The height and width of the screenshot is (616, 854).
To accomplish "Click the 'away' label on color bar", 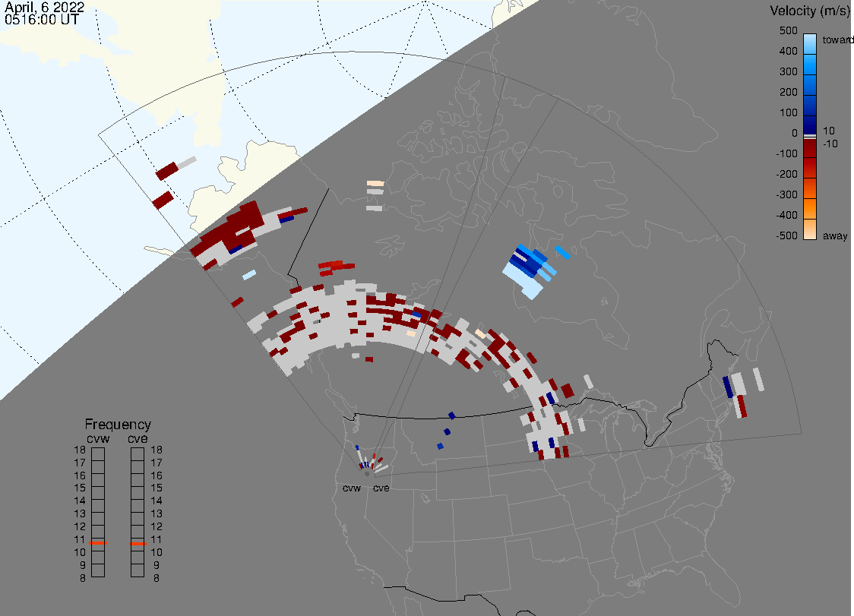I will pos(835,236).
